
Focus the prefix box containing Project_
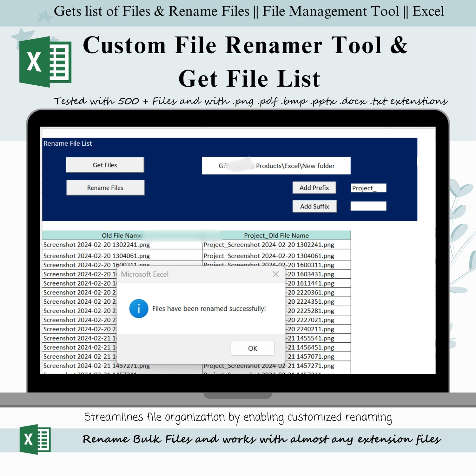click(368, 188)
